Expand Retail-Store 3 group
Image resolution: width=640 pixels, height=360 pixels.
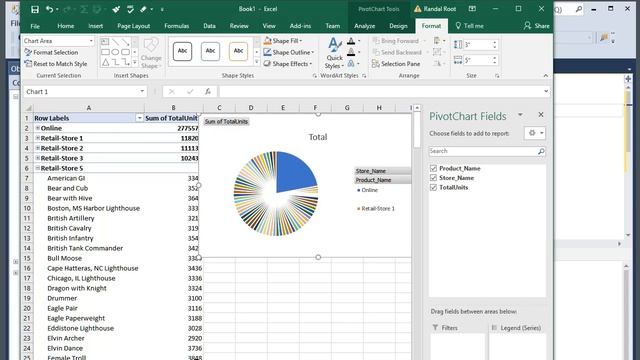(38, 158)
